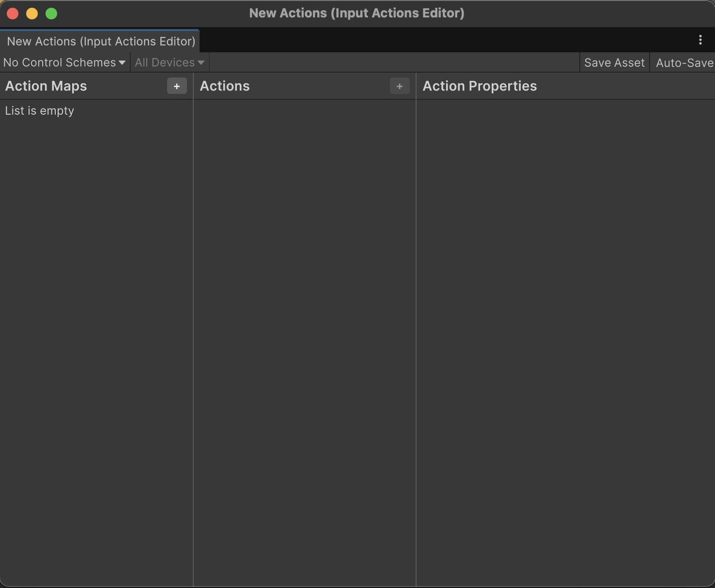Screen dimensions: 715x588
Task: Toggle the Auto-Save option
Action: (x=684, y=63)
